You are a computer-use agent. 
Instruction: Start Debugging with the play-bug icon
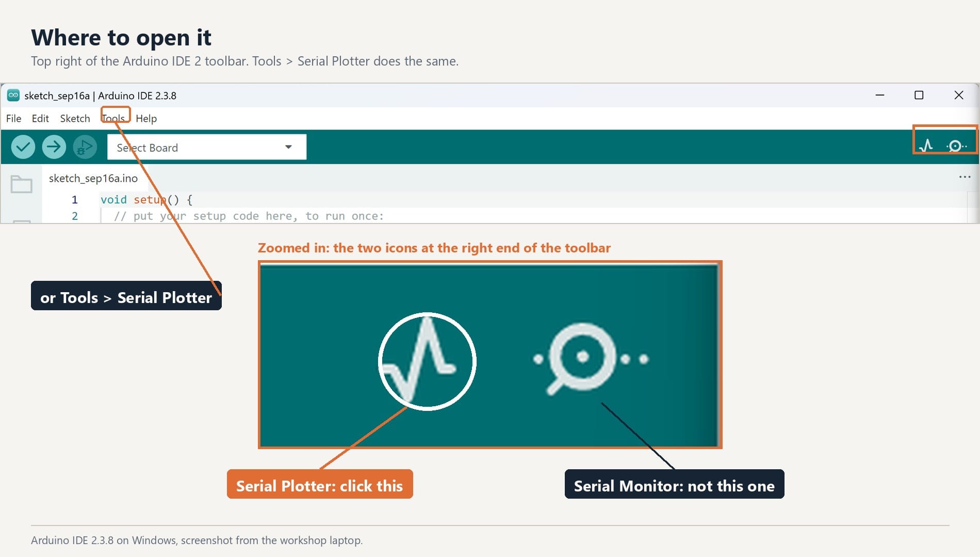point(85,147)
